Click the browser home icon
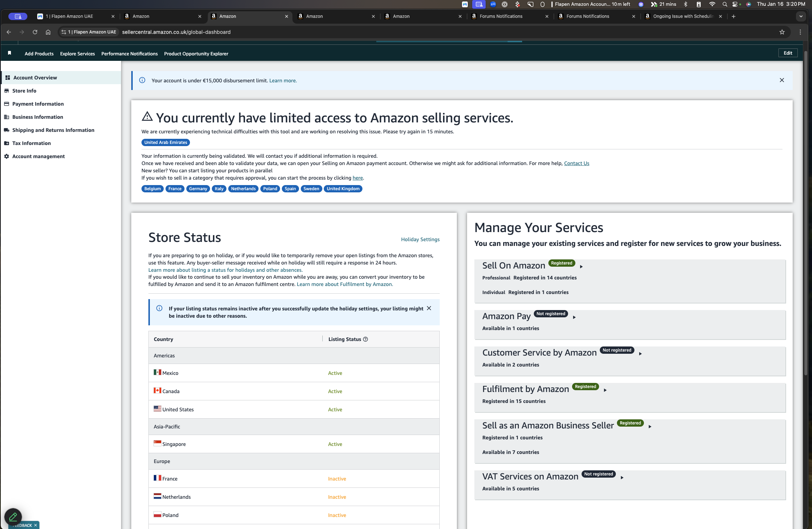Screen dimensions: 812x529 coord(48,32)
